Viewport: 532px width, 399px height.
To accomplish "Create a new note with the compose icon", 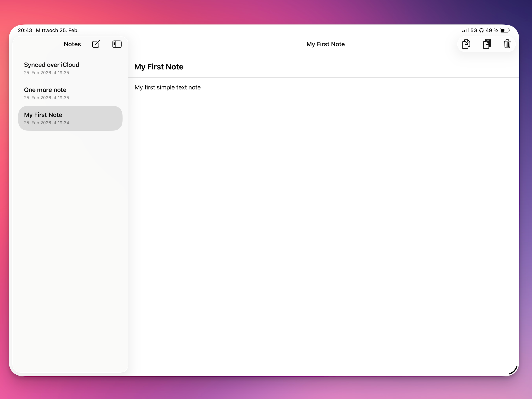I will (x=96, y=44).
